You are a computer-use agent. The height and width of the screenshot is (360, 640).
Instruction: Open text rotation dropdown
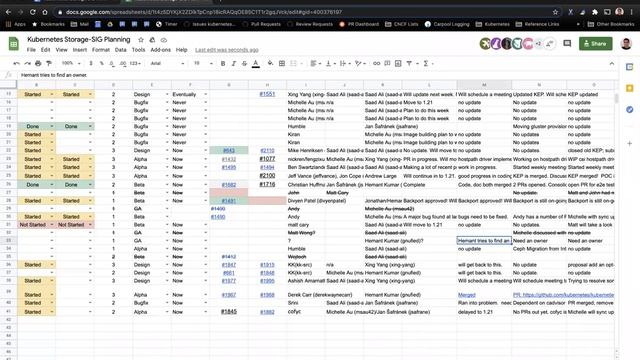(x=360, y=63)
